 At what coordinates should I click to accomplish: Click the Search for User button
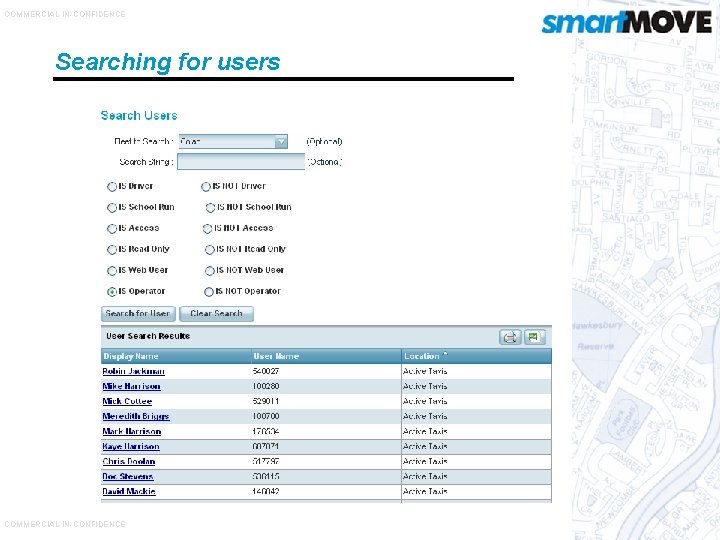(138, 314)
